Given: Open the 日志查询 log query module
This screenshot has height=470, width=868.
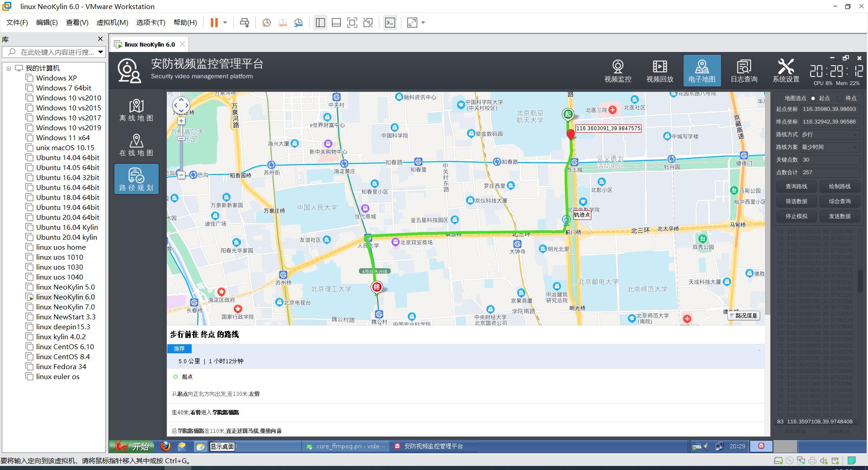Looking at the screenshot, I should point(744,71).
